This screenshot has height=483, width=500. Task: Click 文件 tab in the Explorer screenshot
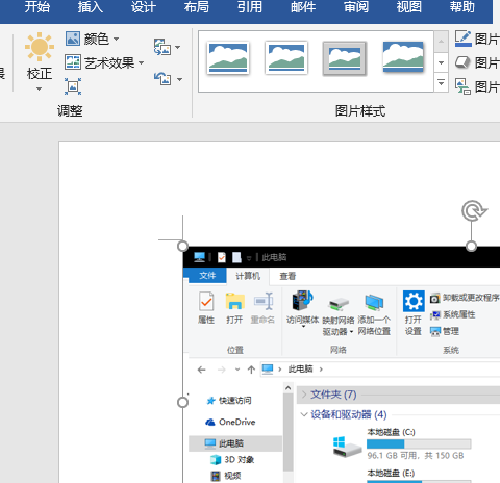click(x=207, y=276)
